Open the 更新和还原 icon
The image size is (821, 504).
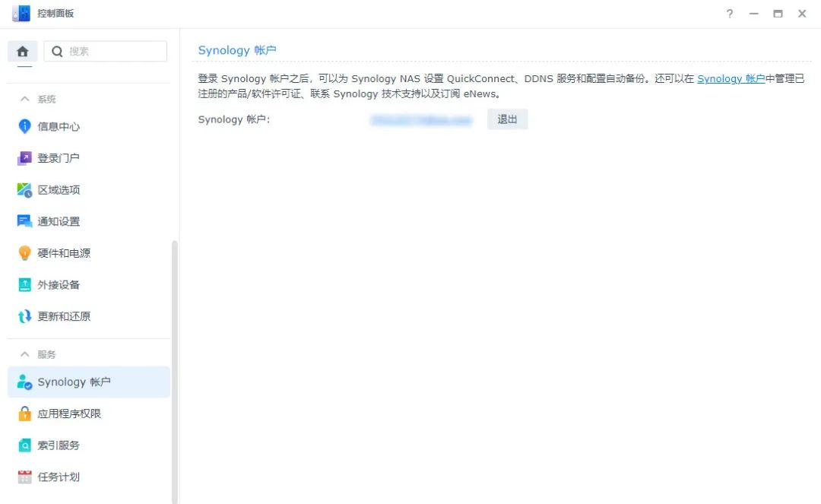pos(24,316)
